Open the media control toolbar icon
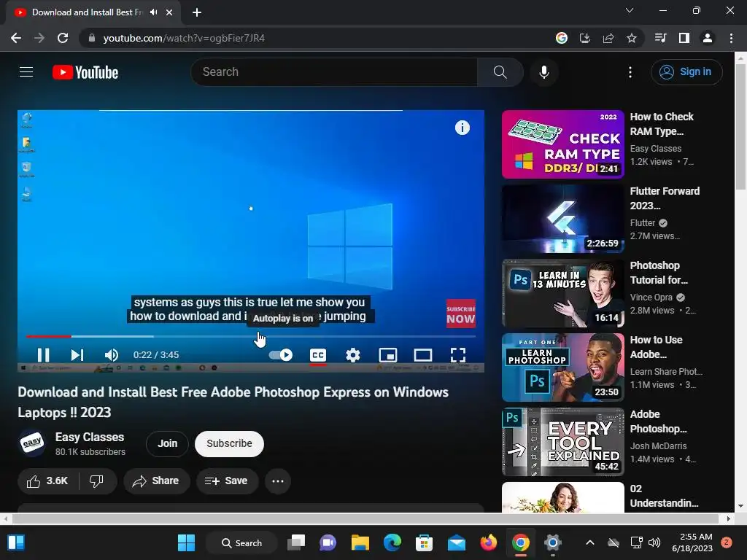 661,38
